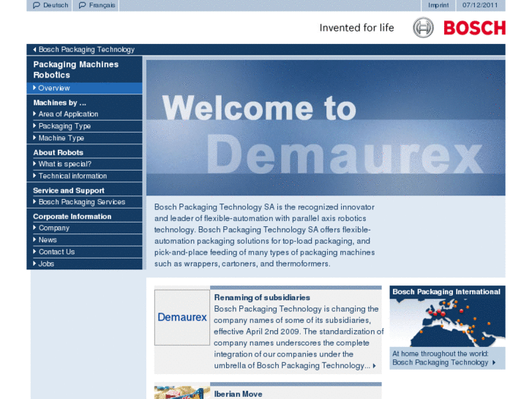Click the date 07/12/2011
This screenshot has width=532, height=399.
[480, 5]
